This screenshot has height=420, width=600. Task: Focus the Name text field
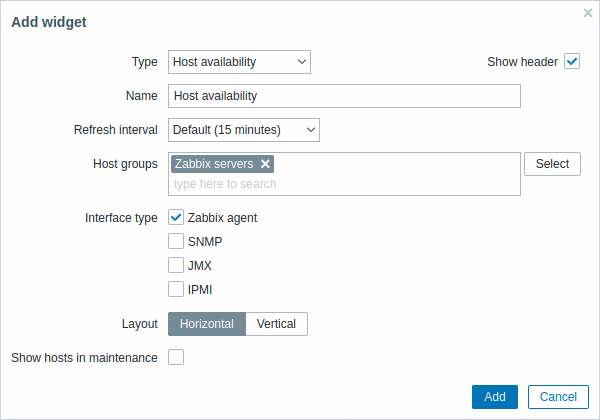coord(344,96)
